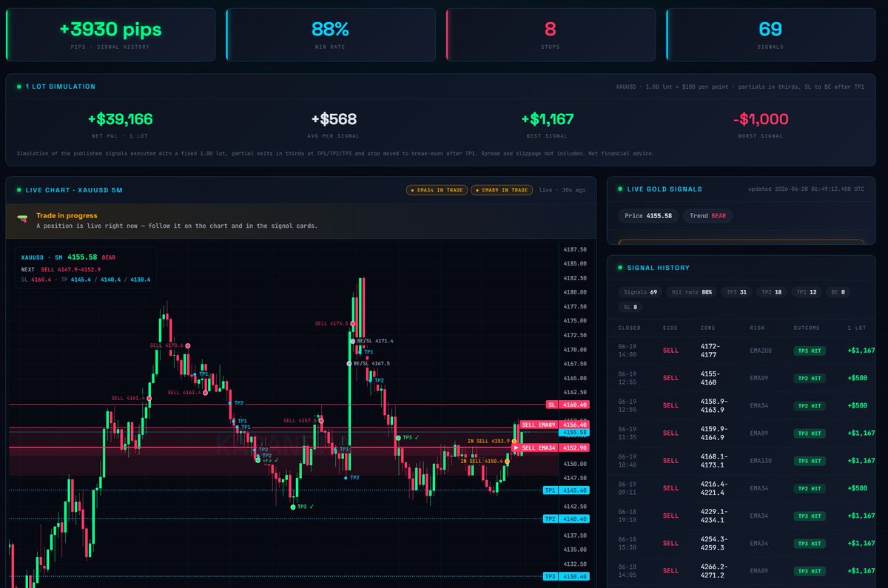This screenshot has height=588, width=888.
Task: Click the TP3 4130.40 price label
Action: [x=566, y=576]
